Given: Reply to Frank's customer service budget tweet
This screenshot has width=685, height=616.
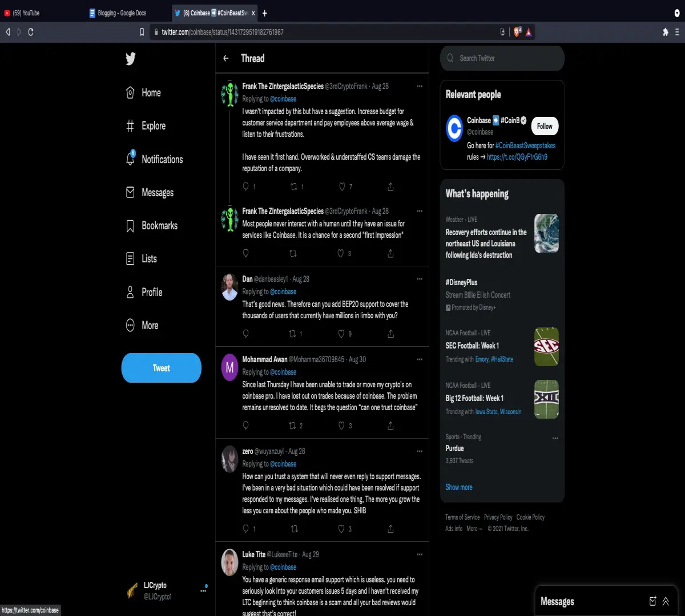Looking at the screenshot, I should (x=246, y=187).
